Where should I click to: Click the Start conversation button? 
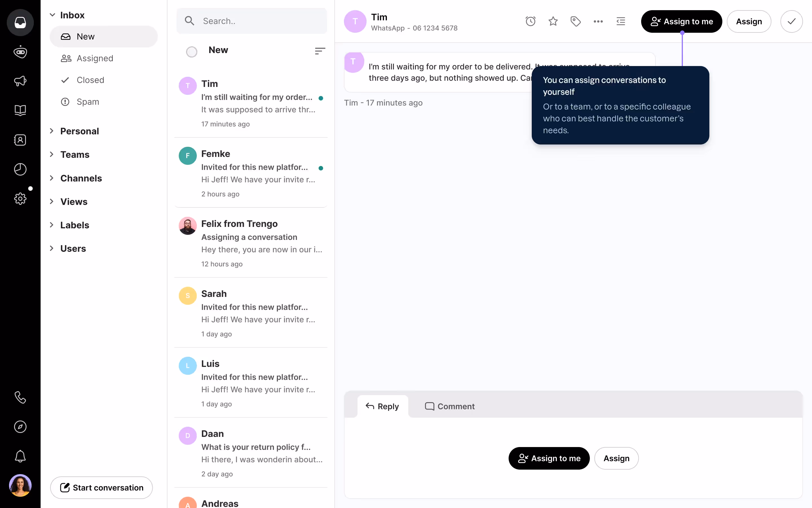pos(101,487)
